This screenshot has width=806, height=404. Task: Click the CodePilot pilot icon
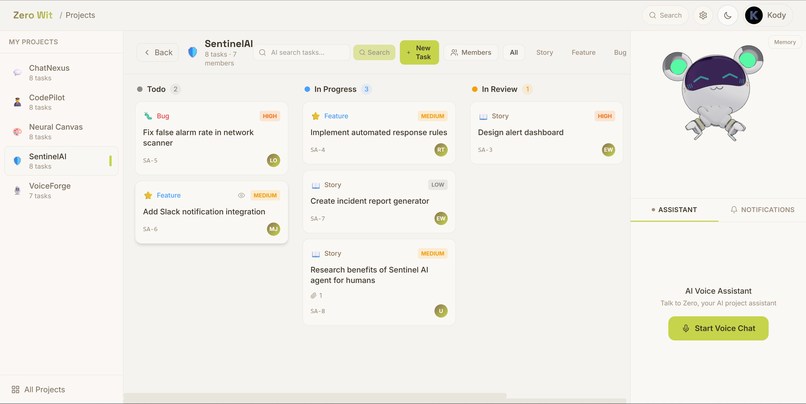pyautogui.click(x=17, y=102)
